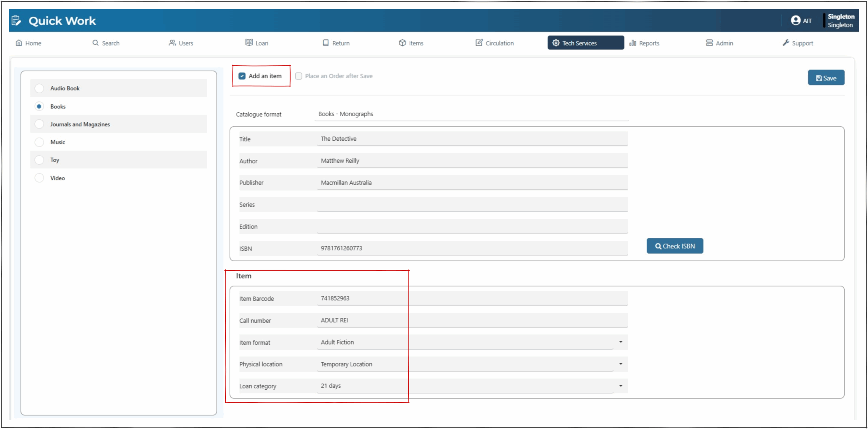Screen dimensions: 868x429
Task: Click the Save button
Action: [826, 78]
